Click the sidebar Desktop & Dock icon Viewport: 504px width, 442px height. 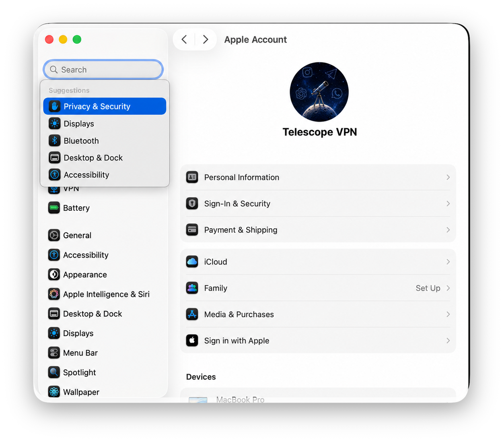(54, 314)
